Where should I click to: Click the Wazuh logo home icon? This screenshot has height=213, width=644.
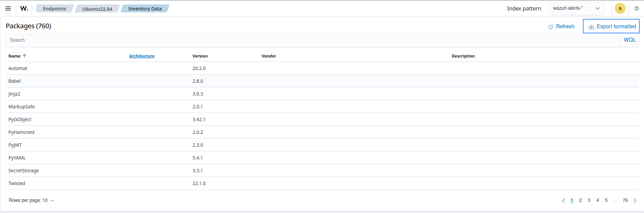click(x=24, y=8)
